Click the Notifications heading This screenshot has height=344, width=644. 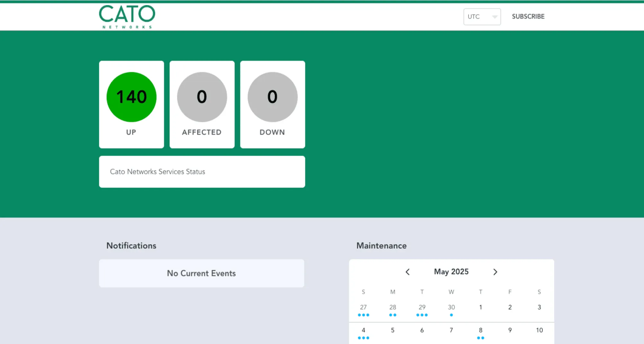tap(131, 246)
